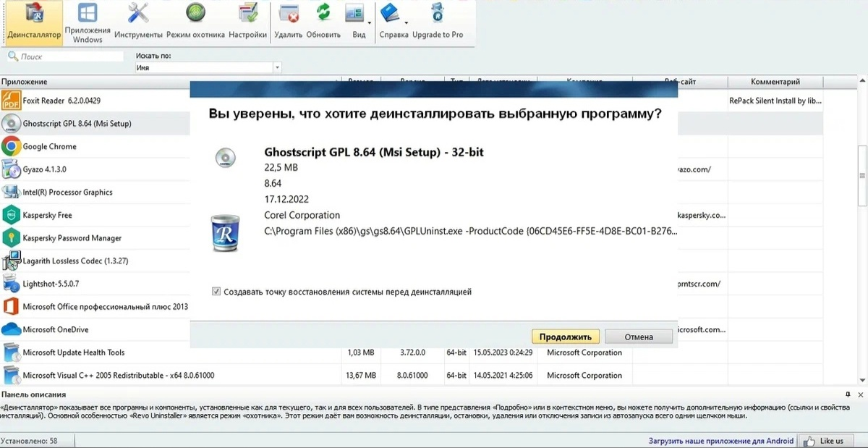Select Microsoft Update Health Tools text
This screenshot has height=448, width=868.
[x=73, y=352]
